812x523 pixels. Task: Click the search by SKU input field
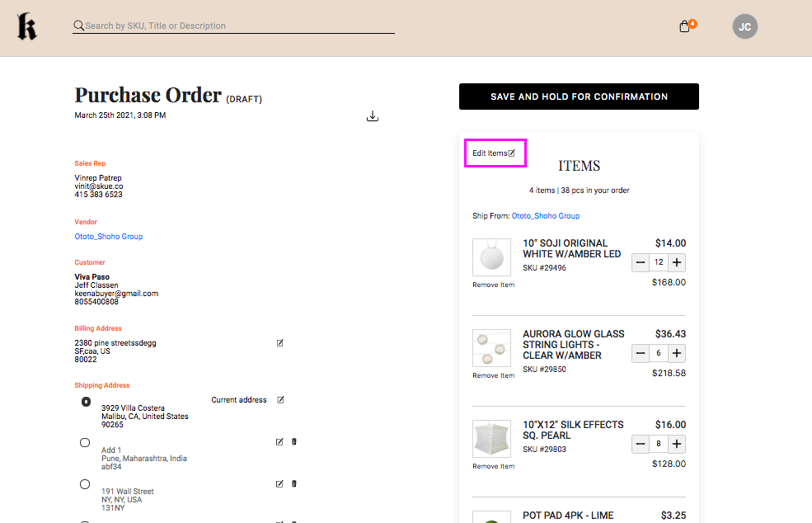(x=231, y=26)
